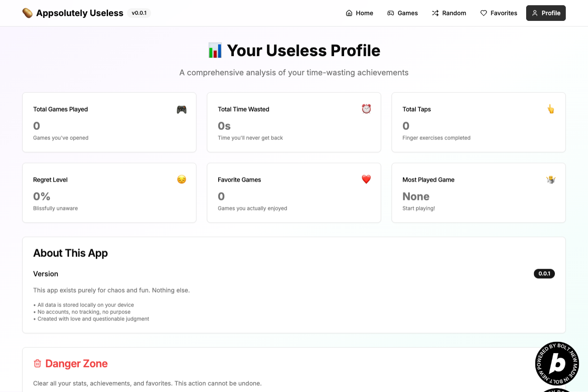This screenshot has width=588, height=392.
Task: Click the bar chart icon in heading
Action: coord(215,51)
